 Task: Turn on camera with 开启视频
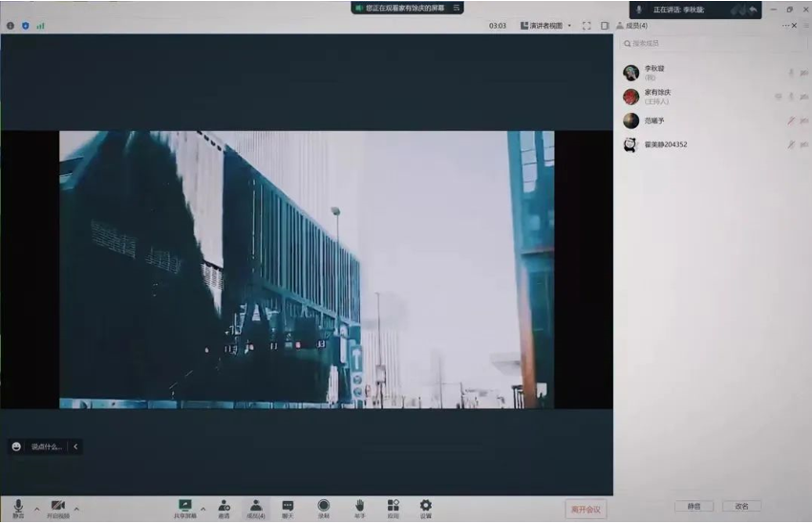pos(57,508)
